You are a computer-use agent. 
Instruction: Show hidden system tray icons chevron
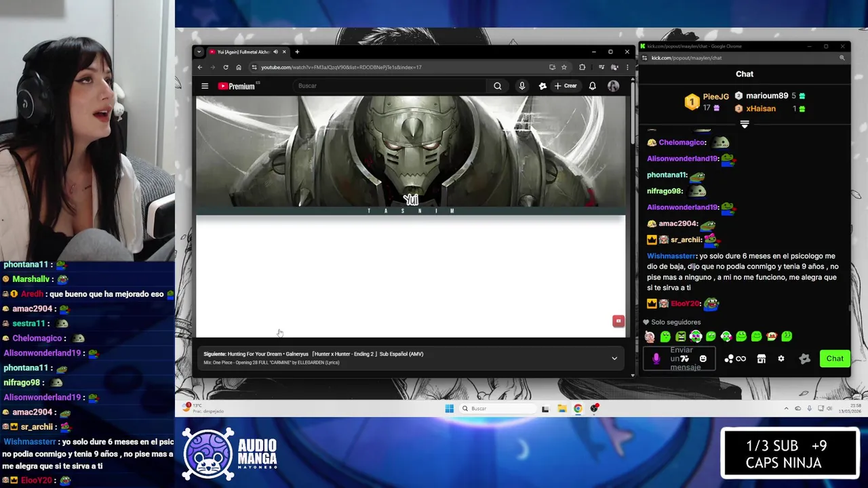pyautogui.click(x=787, y=409)
